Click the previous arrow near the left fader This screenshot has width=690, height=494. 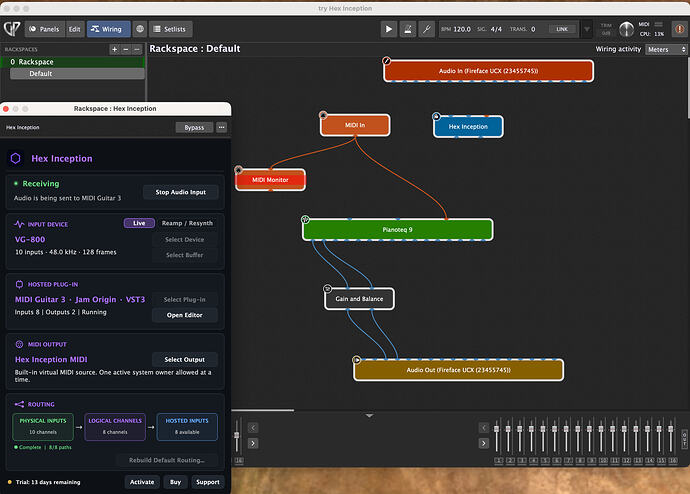pos(253,428)
